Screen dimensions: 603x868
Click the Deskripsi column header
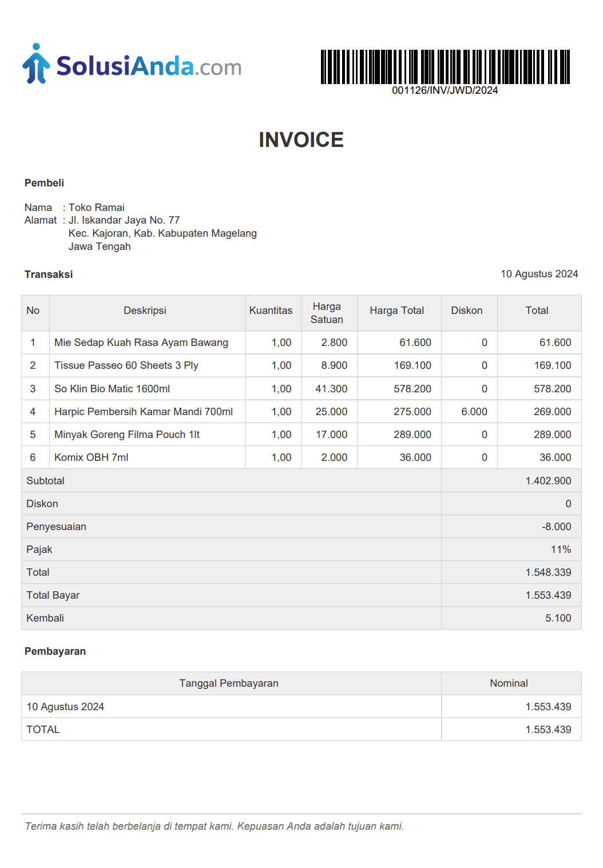click(145, 310)
